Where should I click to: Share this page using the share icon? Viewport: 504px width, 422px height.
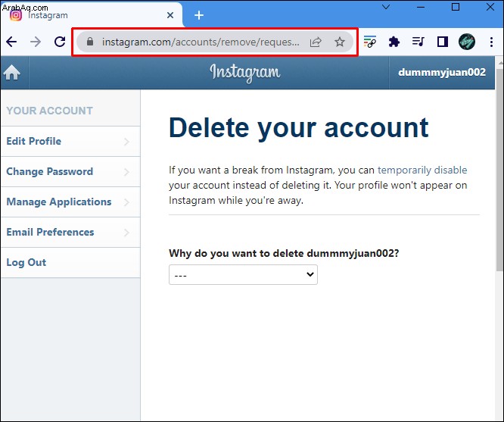click(316, 42)
